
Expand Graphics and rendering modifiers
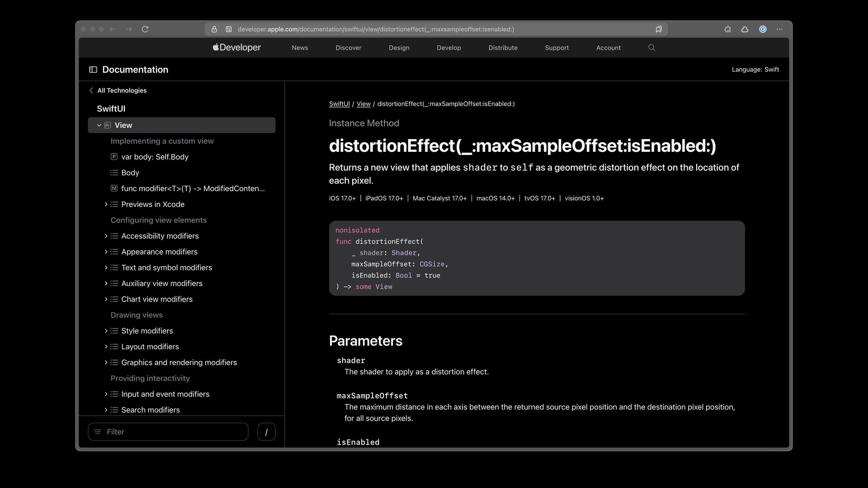point(106,362)
